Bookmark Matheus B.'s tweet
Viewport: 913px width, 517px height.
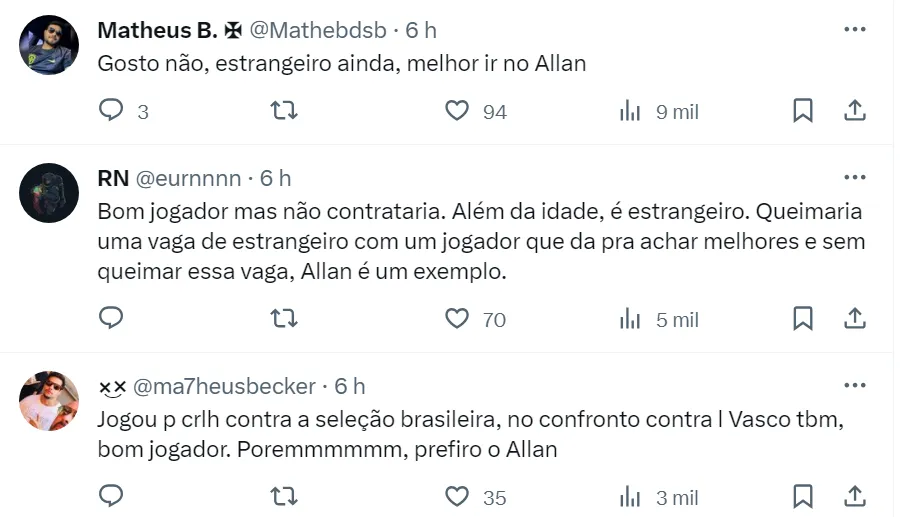802,111
